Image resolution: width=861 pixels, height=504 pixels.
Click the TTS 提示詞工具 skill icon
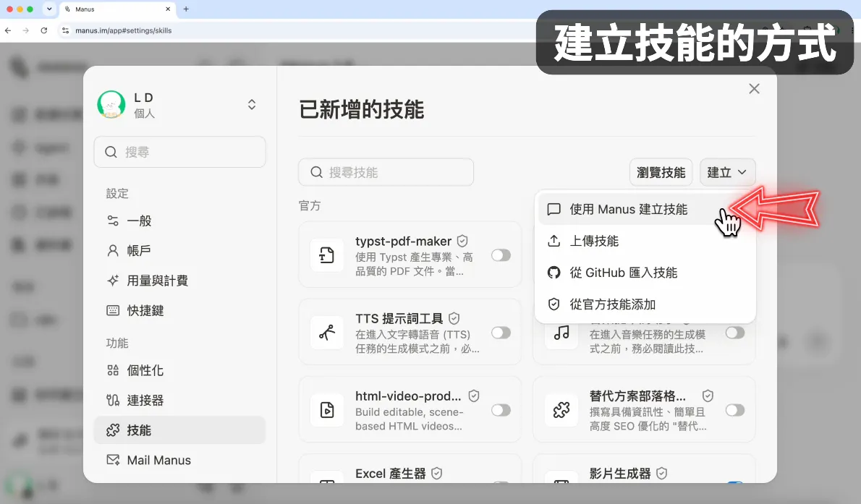[327, 333]
